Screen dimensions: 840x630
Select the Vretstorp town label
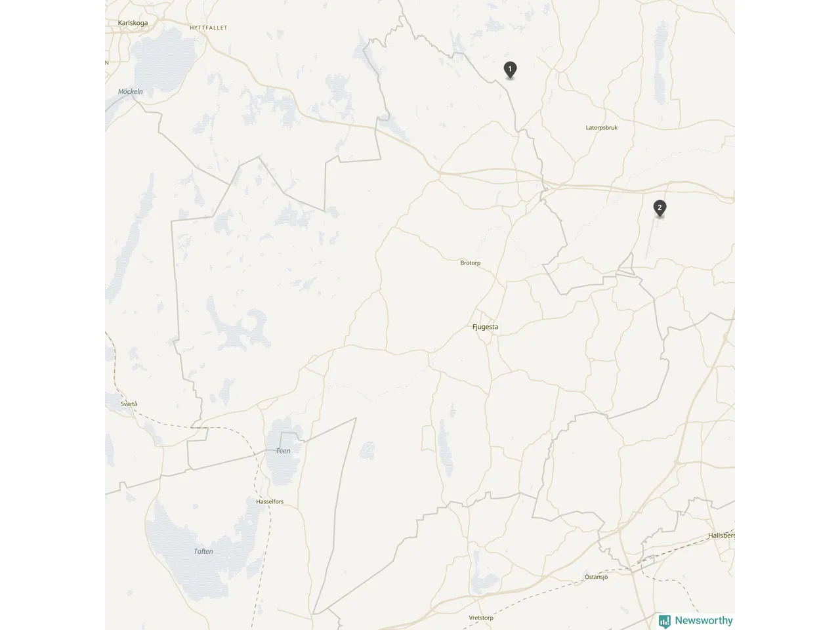(481, 618)
